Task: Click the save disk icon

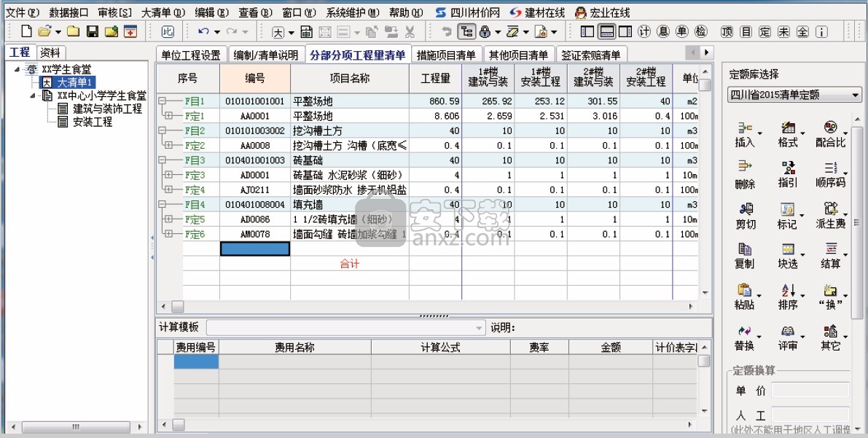Action: point(93,31)
